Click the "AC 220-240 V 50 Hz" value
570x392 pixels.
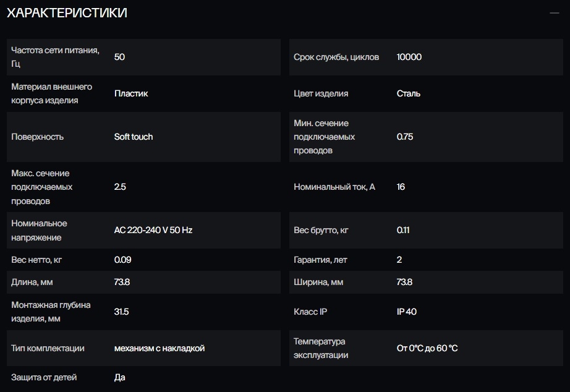point(153,230)
